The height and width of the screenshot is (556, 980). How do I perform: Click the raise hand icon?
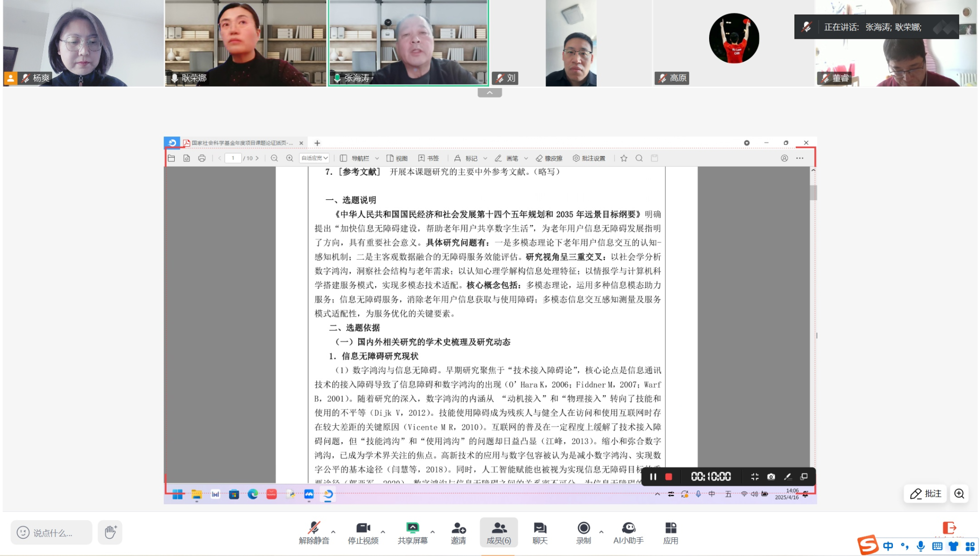pyautogui.click(x=110, y=532)
